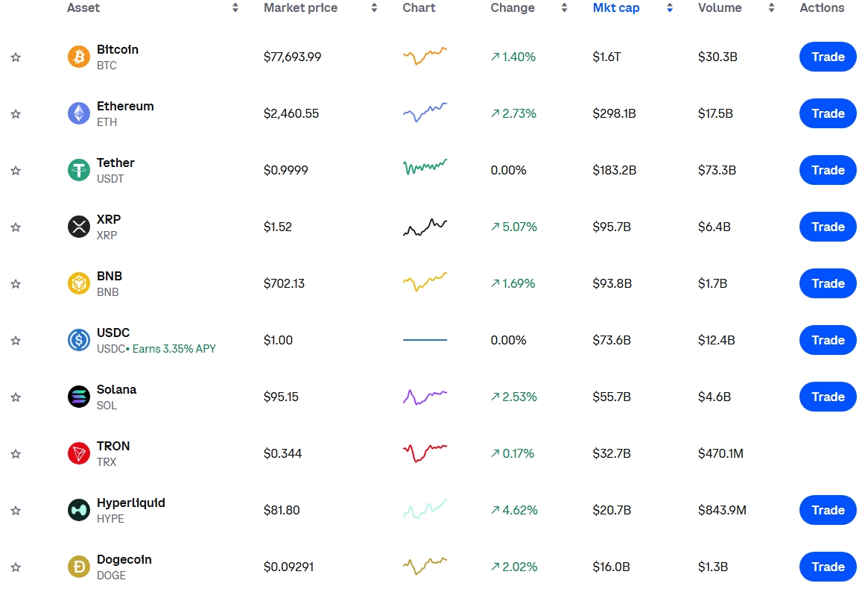Click the Hyperliquid logo icon
The image size is (868, 592).
79,510
